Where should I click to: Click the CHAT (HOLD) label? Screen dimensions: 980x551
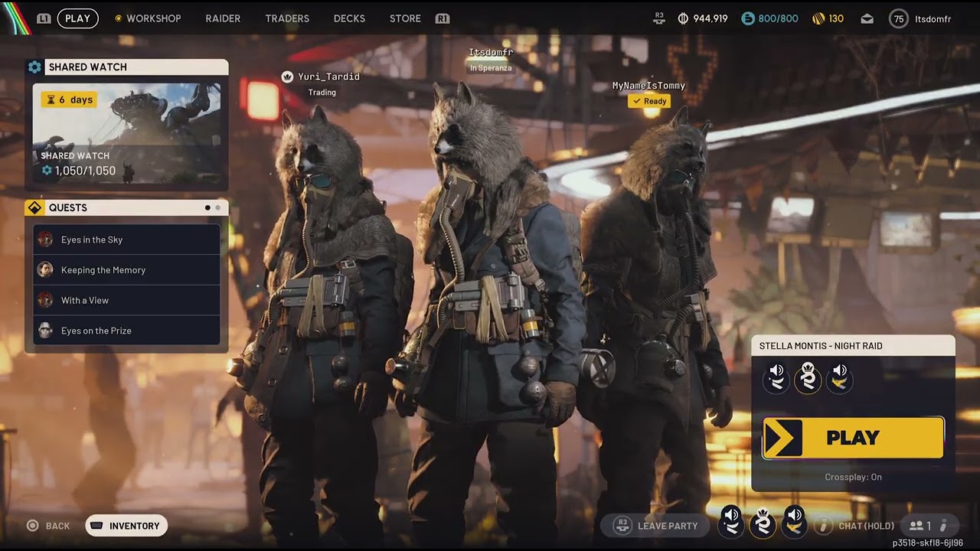click(866, 526)
